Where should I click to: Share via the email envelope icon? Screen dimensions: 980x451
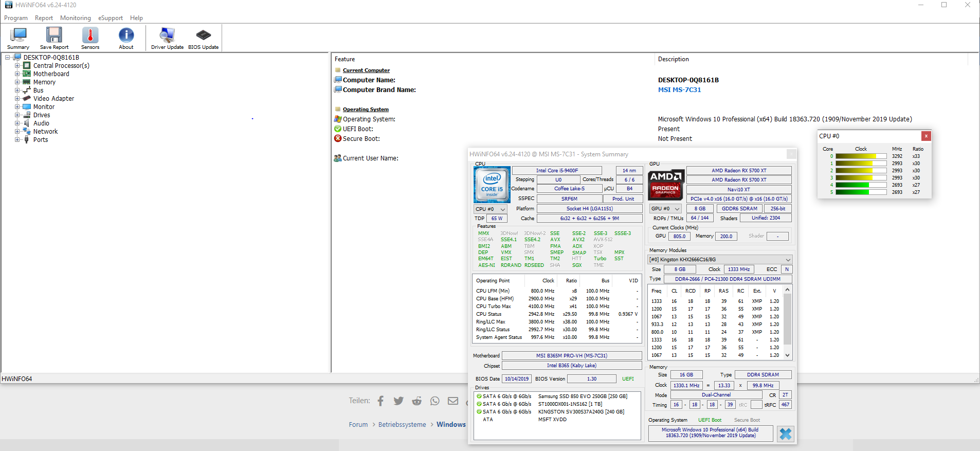[x=453, y=401]
